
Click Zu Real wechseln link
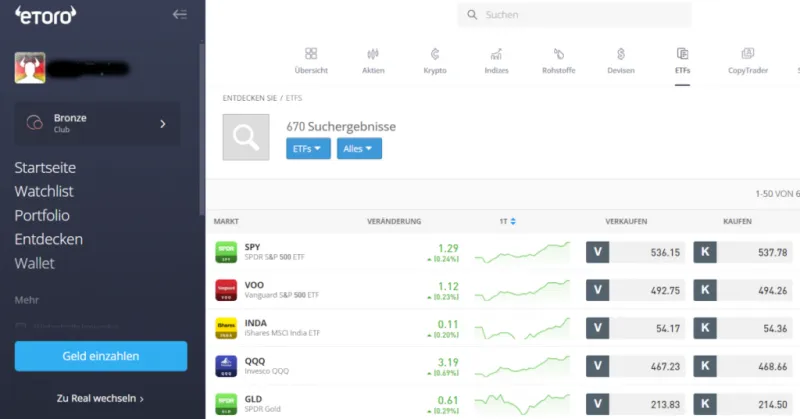tap(100, 398)
